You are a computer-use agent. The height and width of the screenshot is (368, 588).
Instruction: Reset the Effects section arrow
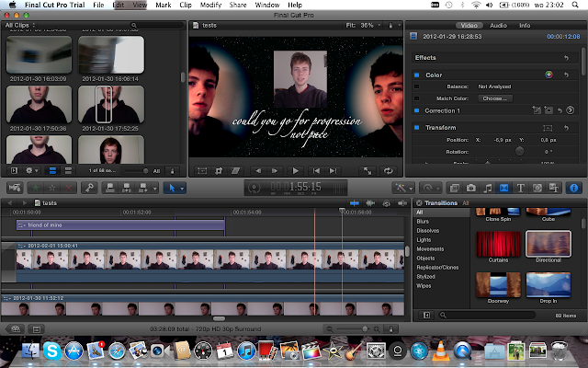click(566, 58)
